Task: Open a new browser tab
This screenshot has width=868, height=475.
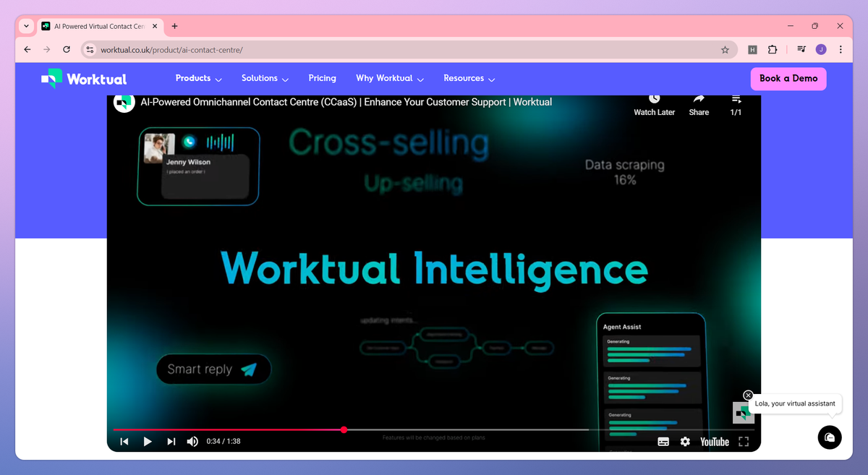Action: [174, 26]
